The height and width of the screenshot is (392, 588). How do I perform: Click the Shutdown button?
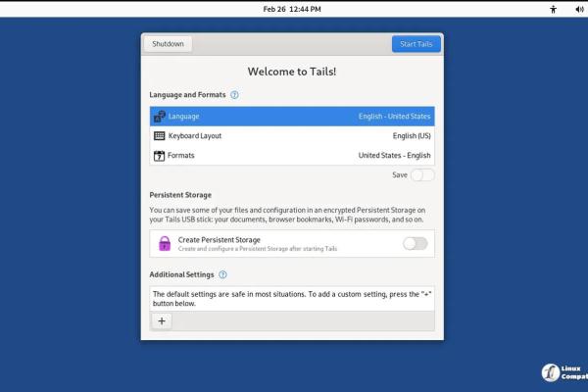[168, 44]
